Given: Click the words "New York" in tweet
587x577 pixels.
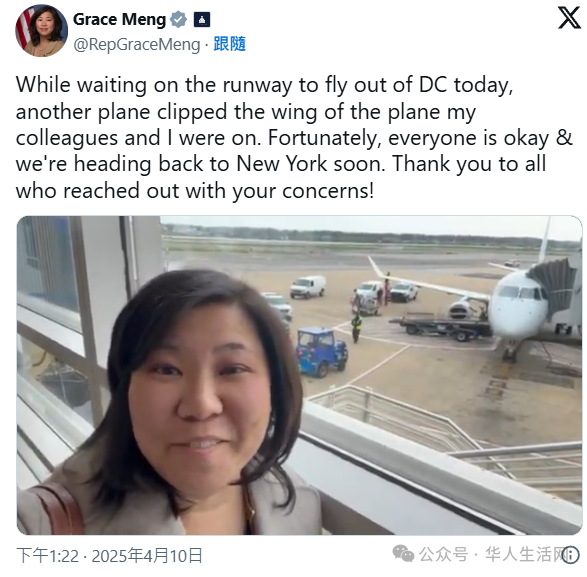Looking at the screenshot, I should 282,164.
